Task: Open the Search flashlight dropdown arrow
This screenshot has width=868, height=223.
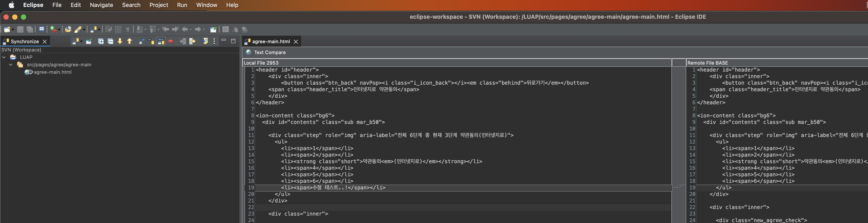Action: [x=83, y=30]
